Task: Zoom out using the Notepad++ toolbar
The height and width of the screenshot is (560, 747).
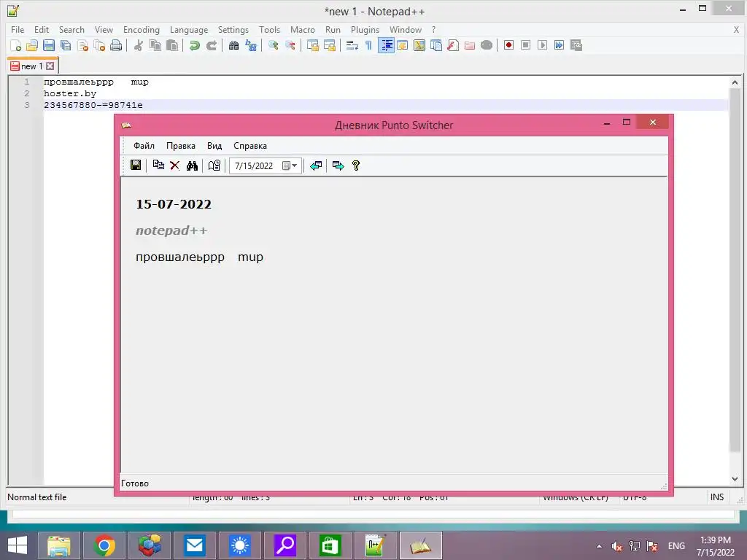Action: tap(290, 45)
